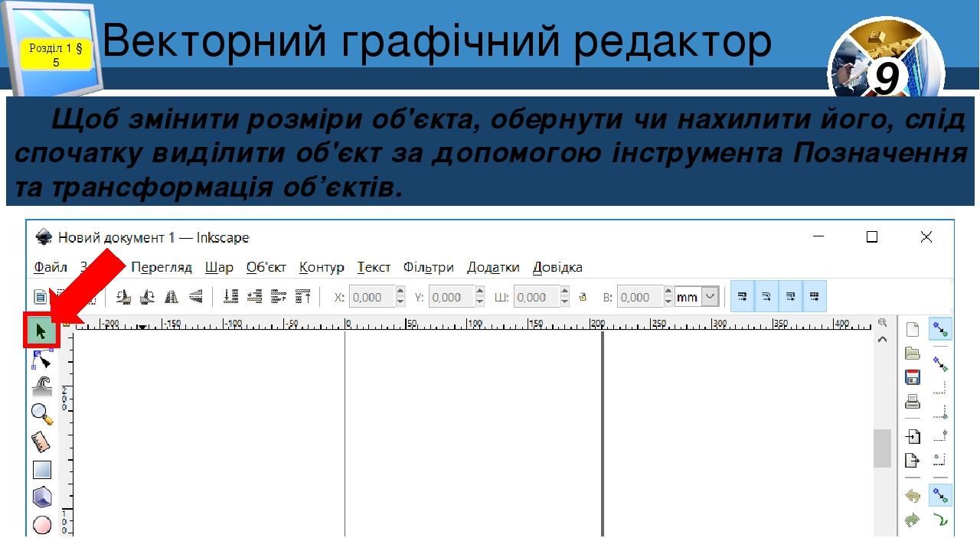Image resolution: width=980 pixels, height=551 pixels.
Task: Open the Фільтри menu
Action: [429, 267]
